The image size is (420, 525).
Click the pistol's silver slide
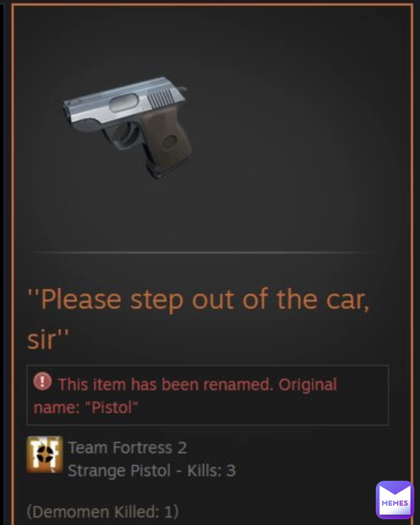123,101
